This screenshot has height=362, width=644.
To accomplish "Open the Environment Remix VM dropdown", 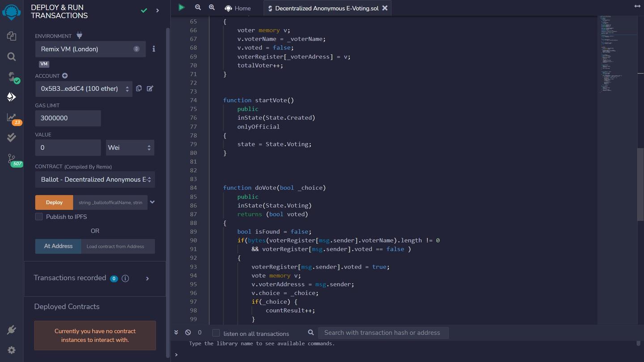I will point(90,49).
